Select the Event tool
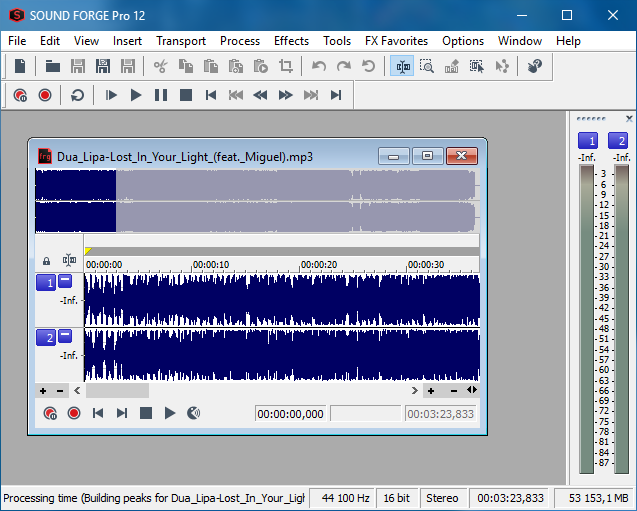The height and width of the screenshot is (511, 637). [x=477, y=66]
